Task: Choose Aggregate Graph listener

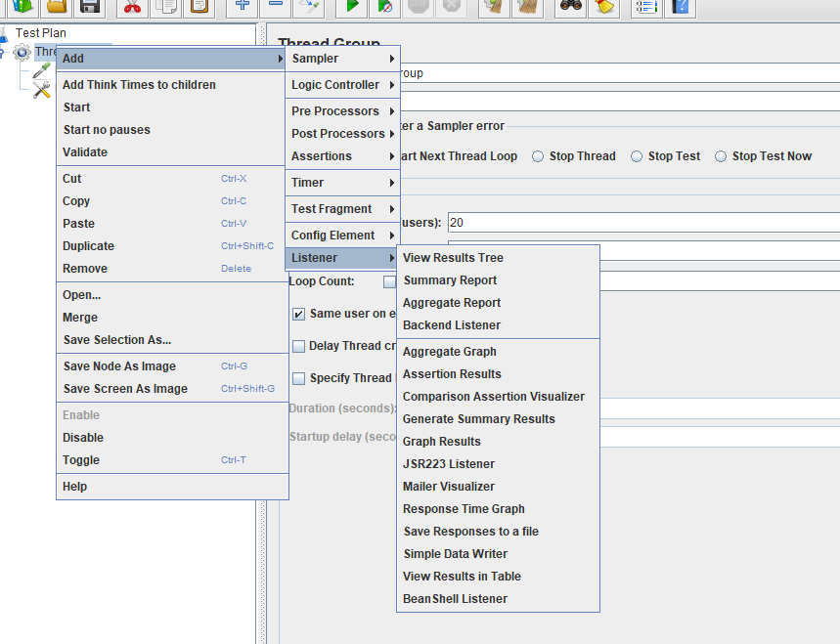Action: coord(498,352)
